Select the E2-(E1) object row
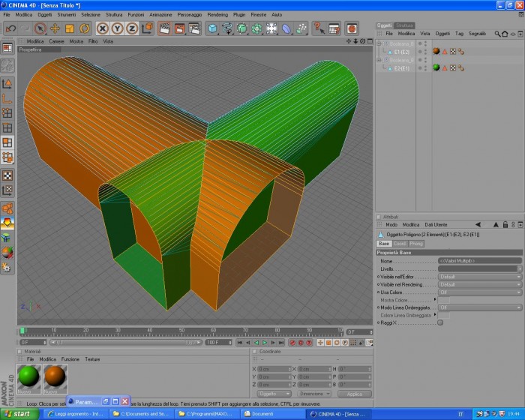Screen dimensions: 525x420 (x=401, y=68)
